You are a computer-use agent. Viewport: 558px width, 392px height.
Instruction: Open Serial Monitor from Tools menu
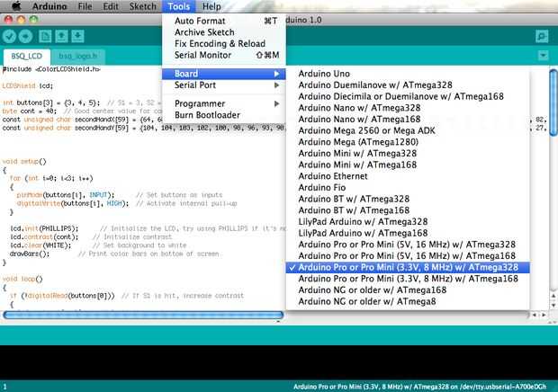[224, 55]
